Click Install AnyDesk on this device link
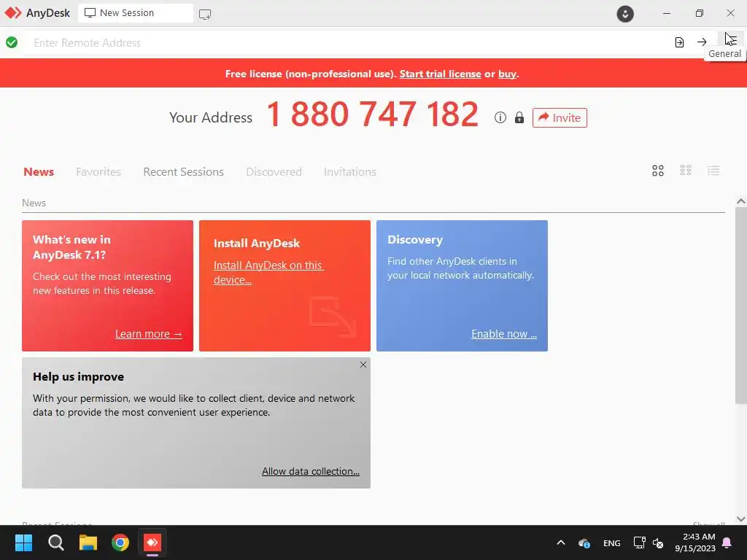 (x=268, y=273)
